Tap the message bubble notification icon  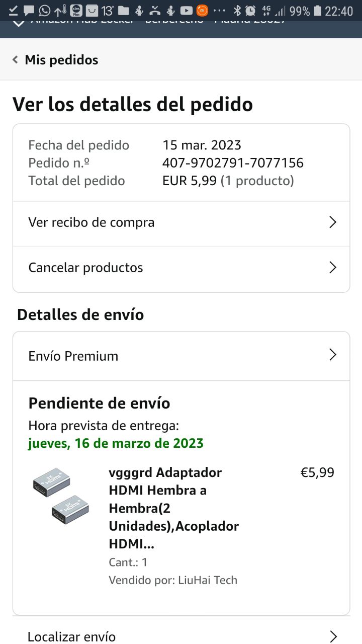(29, 10)
